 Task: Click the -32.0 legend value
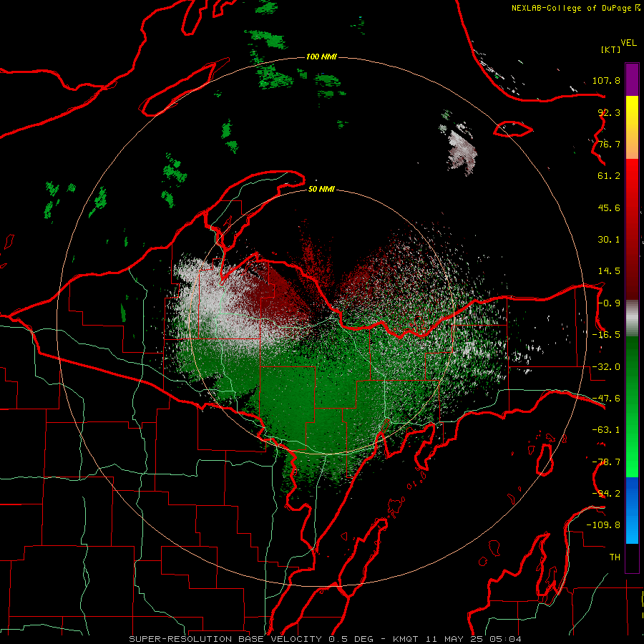[x=606, y=367]
